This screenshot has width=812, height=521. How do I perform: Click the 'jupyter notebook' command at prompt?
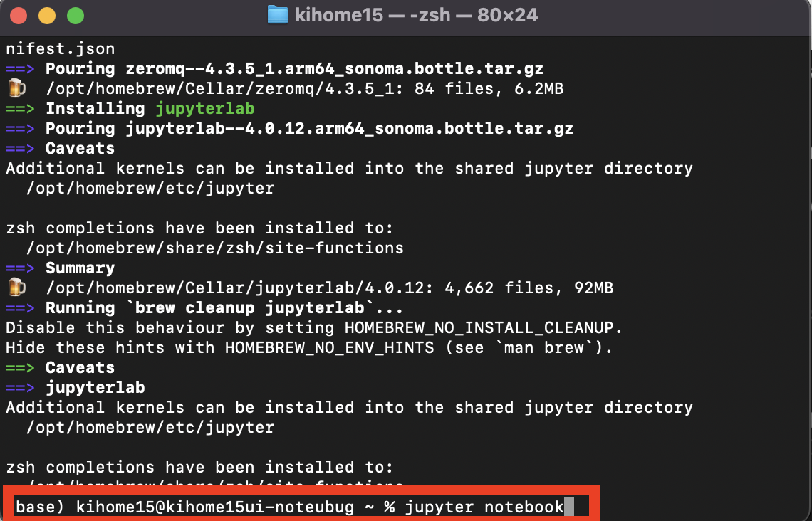pyautogui.click(x=484, y=507)
